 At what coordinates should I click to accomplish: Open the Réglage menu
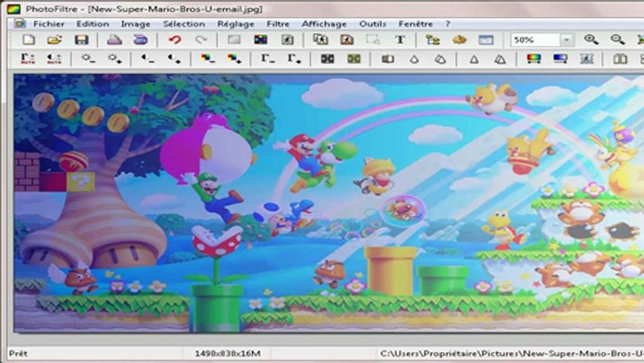pyautogui.click(x=236, y=24)
